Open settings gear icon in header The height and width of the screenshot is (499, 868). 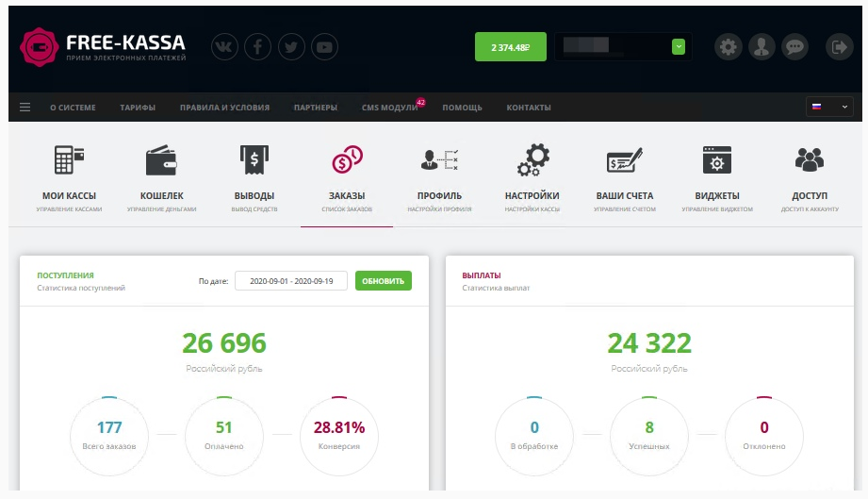[727, 47]
